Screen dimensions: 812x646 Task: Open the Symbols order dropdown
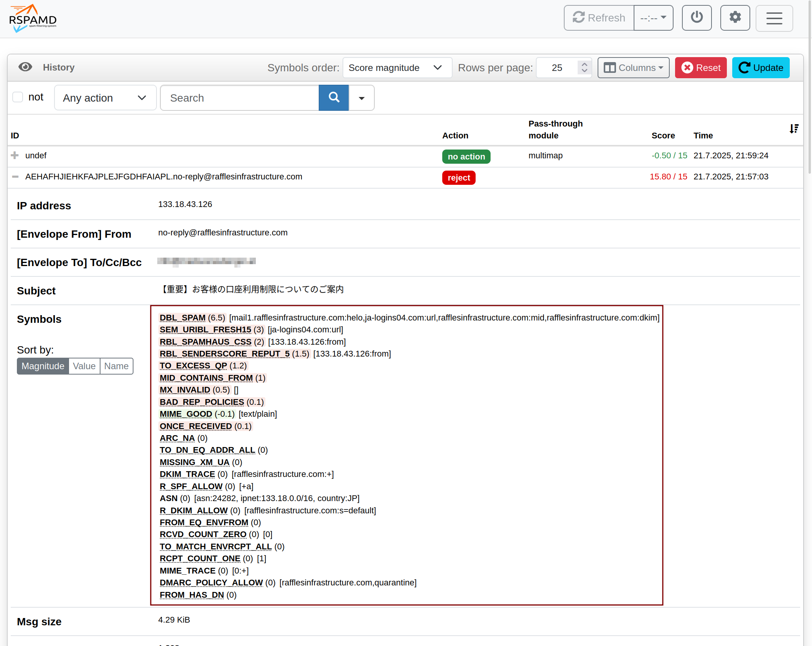(x=397, y=68)
